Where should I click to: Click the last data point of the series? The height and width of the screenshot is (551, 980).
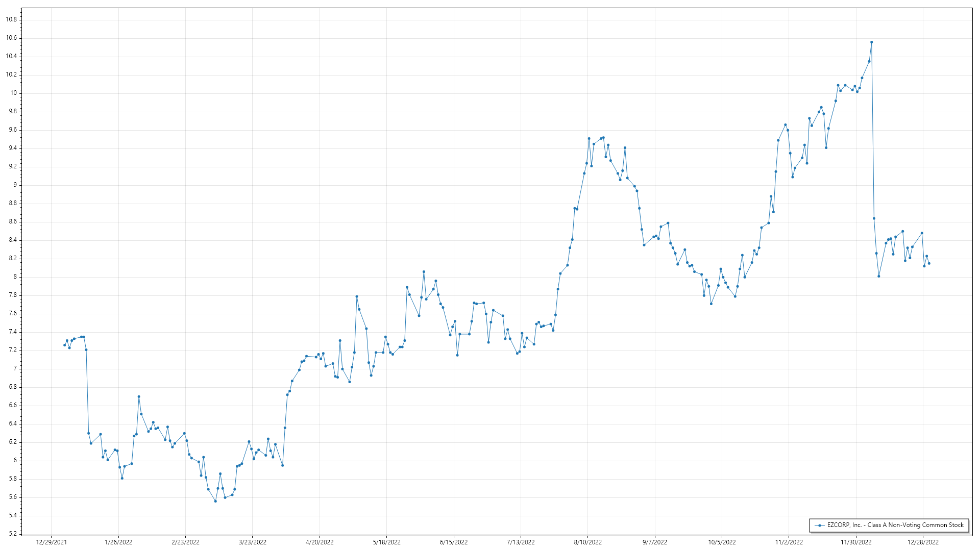tap(929, 263)
